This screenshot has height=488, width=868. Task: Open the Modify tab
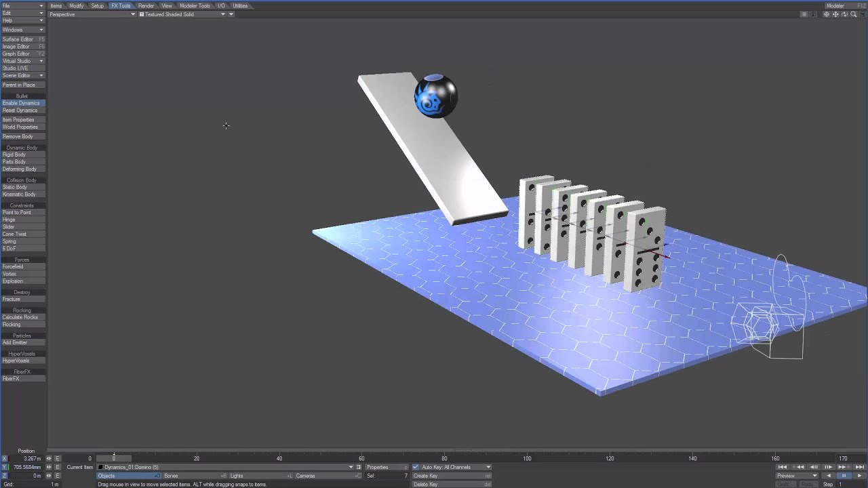(x=77, y=5)
